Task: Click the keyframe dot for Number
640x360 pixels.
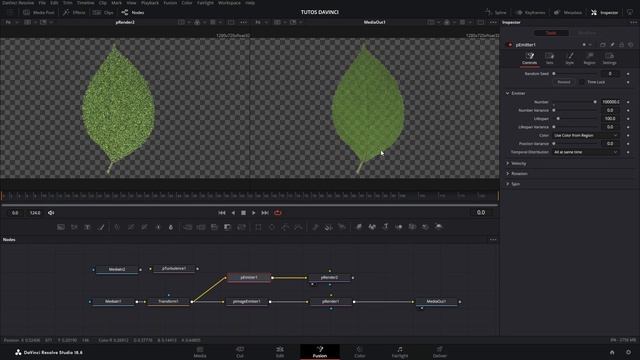Action: pyautogui.click(x=628, y=102)
